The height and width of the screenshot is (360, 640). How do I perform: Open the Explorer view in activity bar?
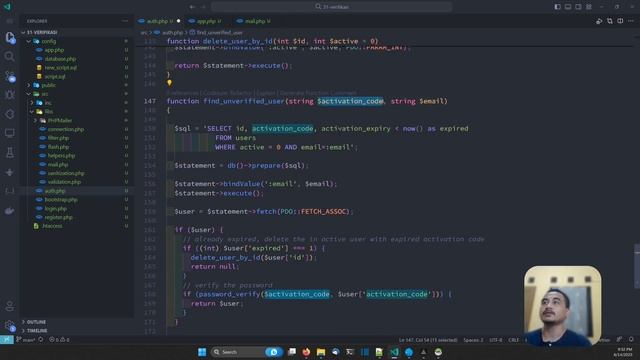click(10, 37)
